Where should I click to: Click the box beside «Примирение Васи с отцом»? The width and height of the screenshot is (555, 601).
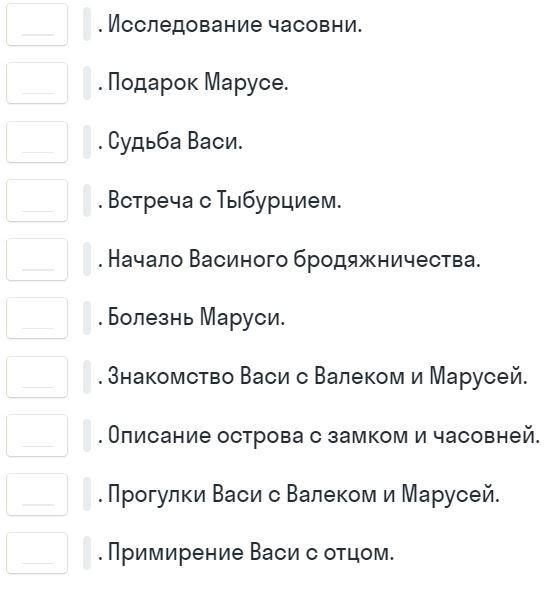(37, 553)
